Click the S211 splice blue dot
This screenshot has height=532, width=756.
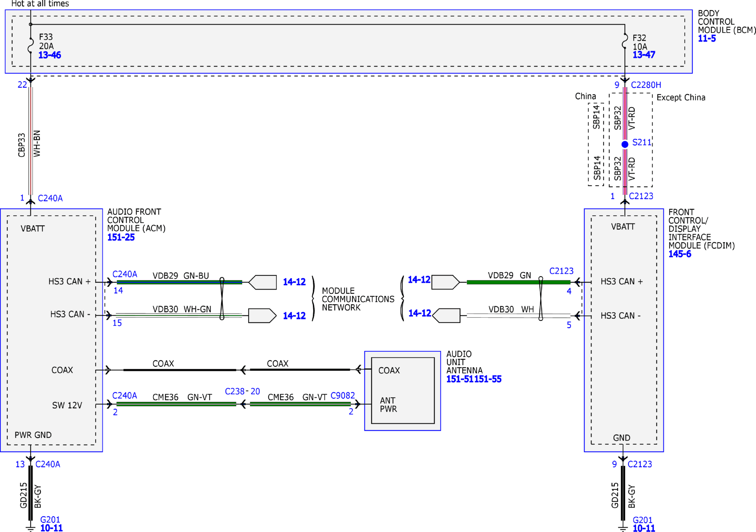625,144
